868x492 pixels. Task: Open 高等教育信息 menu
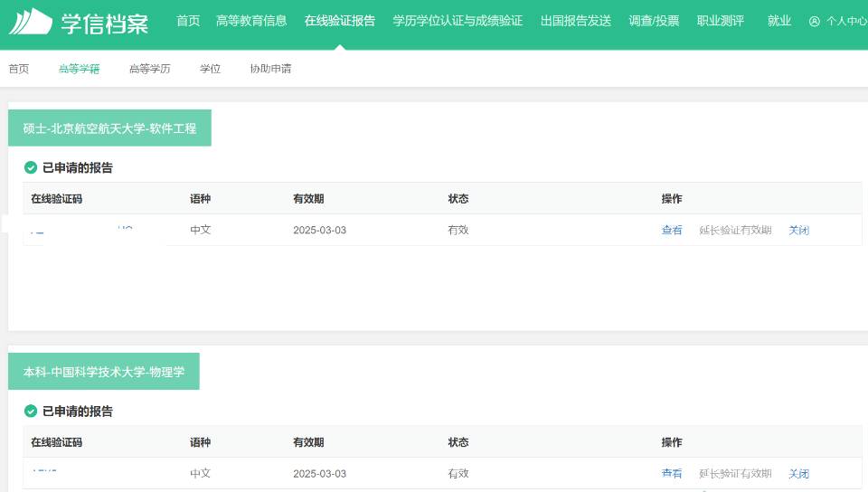point(251,21)
